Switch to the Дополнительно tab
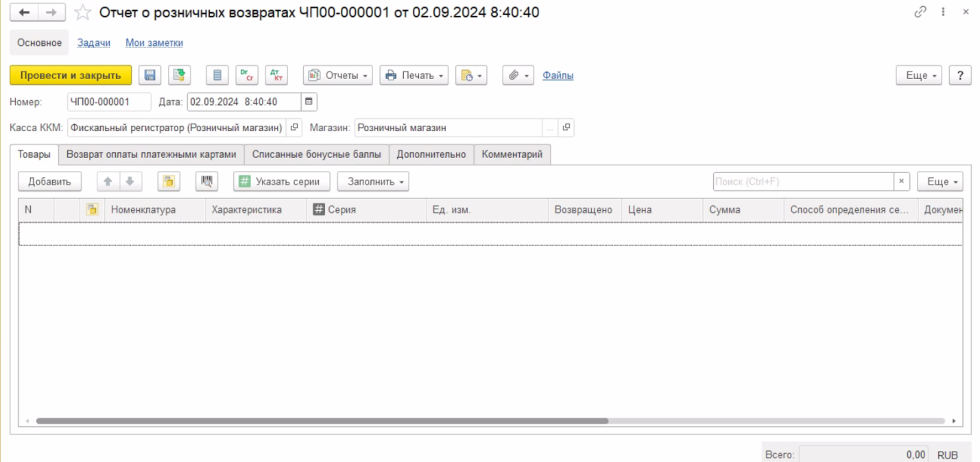Viewport: 980px width, 462px height. [431, 154]
